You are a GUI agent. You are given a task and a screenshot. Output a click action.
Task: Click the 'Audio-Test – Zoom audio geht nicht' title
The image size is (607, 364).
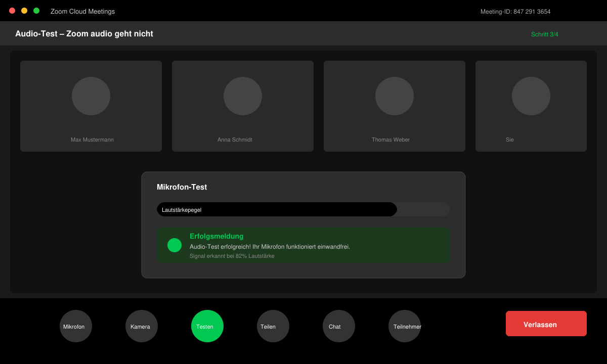tap(84, 34)
